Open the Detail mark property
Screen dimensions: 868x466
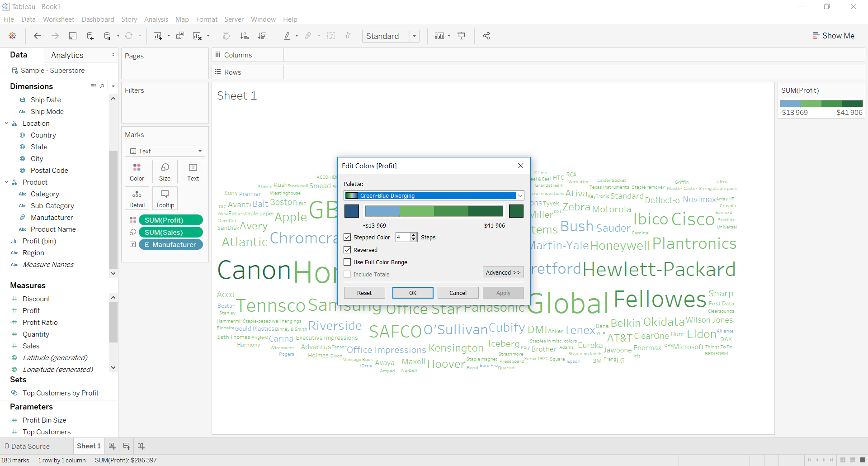(x=137, y=199)
